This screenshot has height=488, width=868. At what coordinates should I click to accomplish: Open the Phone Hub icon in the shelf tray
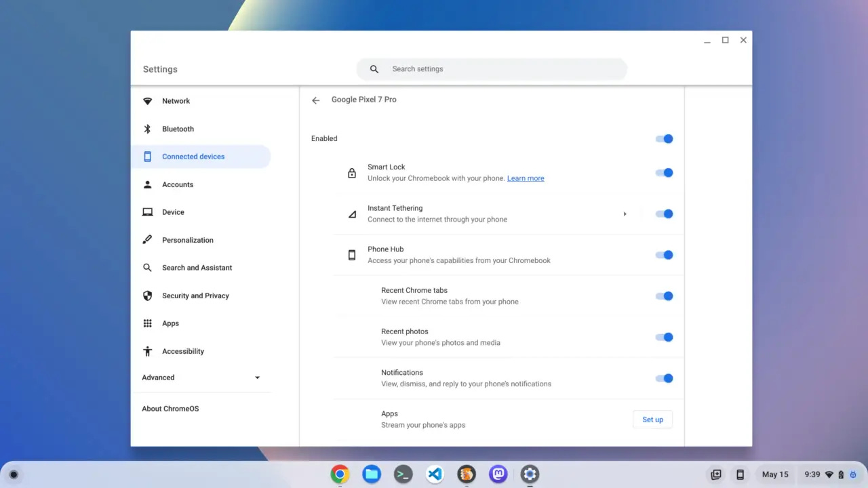[740, 474]
